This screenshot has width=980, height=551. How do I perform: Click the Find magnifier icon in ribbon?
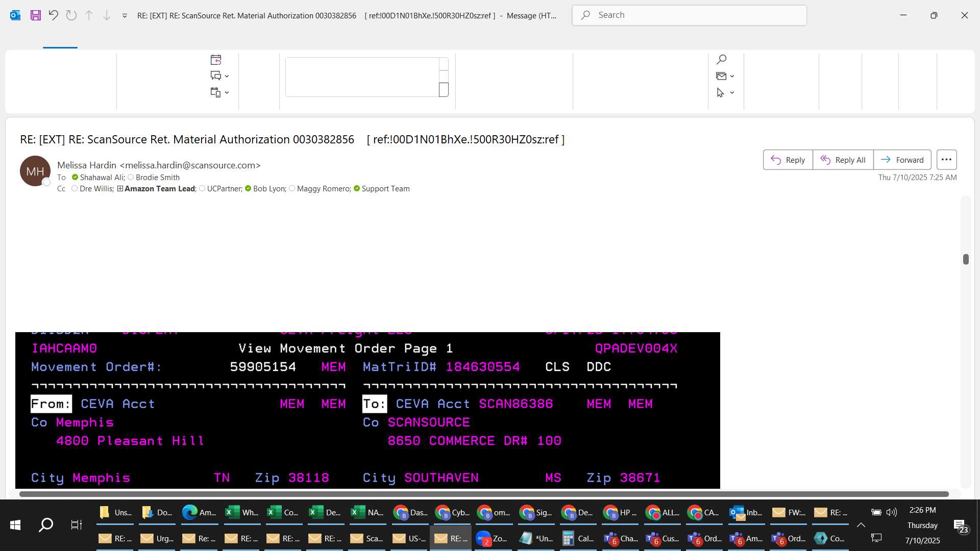point(721,60)
